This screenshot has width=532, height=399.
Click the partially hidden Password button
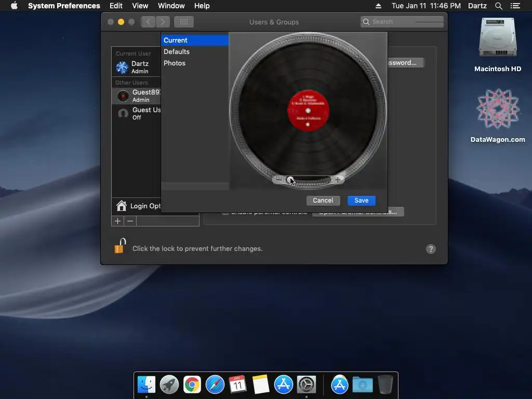(406, 63)
